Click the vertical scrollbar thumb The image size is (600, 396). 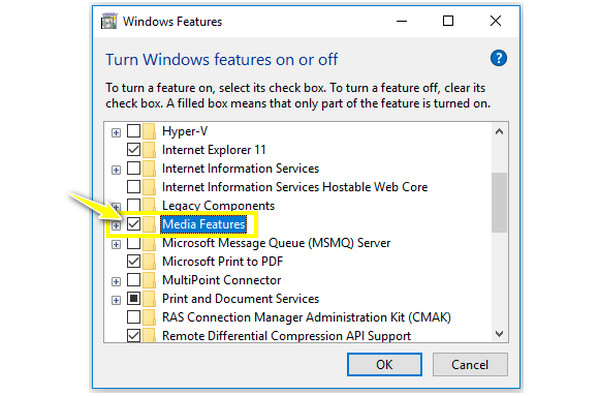pos(499,202)
